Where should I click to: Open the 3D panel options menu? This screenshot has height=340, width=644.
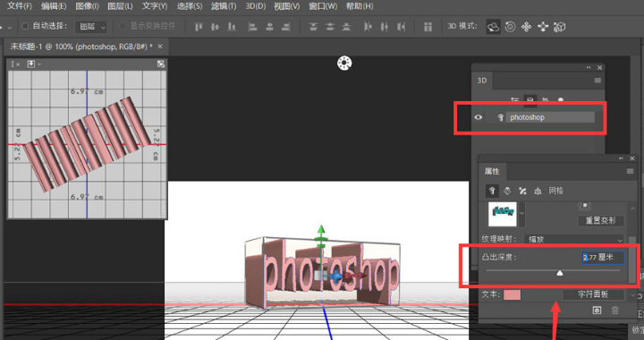(x=597, y=81)
